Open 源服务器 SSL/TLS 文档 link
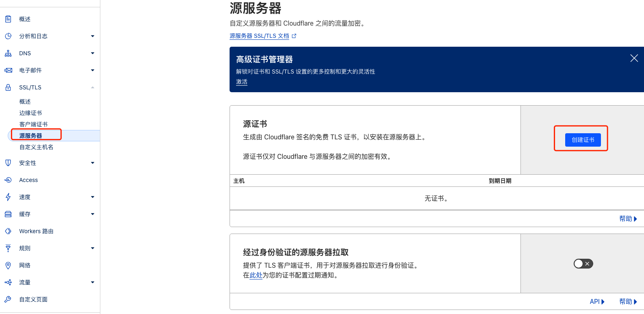The height and width of the screenshot is (314, 644). coord(259,36)
